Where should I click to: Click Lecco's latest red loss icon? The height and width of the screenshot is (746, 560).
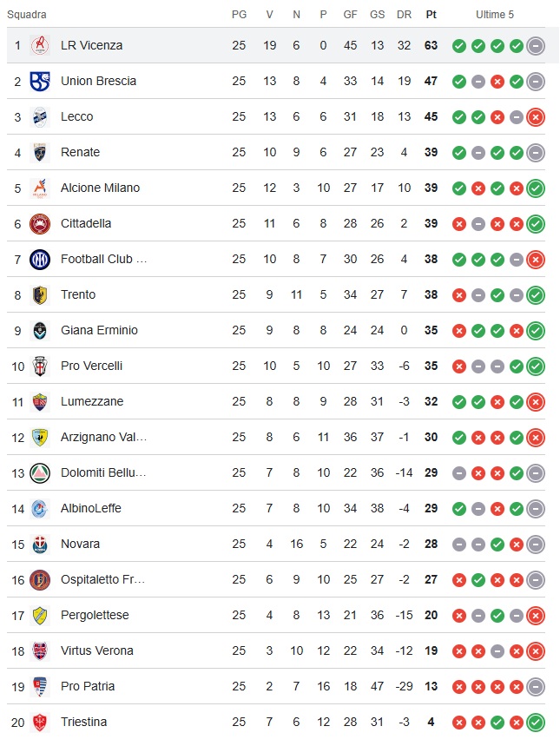click(536, 117)
